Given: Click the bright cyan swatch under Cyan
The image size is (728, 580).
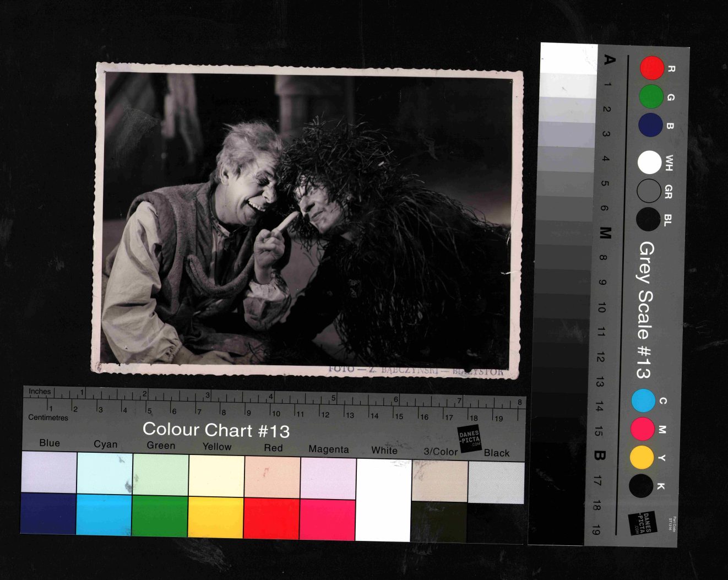Looking at the screenshot, I should pos(104,514).
